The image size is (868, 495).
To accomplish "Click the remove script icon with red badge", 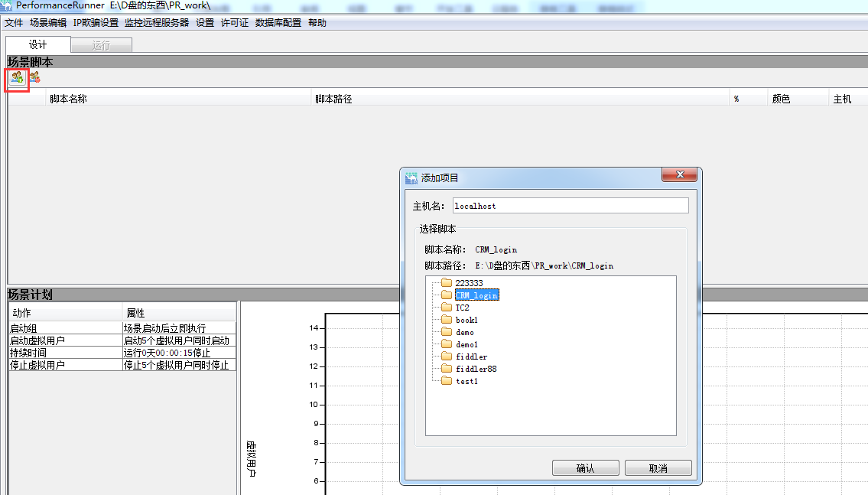I will point(34,77).
